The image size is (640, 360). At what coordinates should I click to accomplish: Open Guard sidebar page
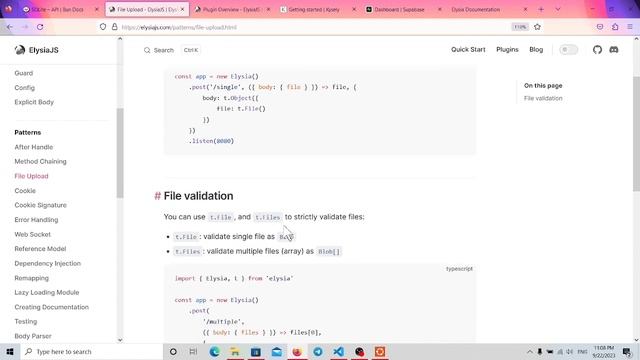[24, 73]
